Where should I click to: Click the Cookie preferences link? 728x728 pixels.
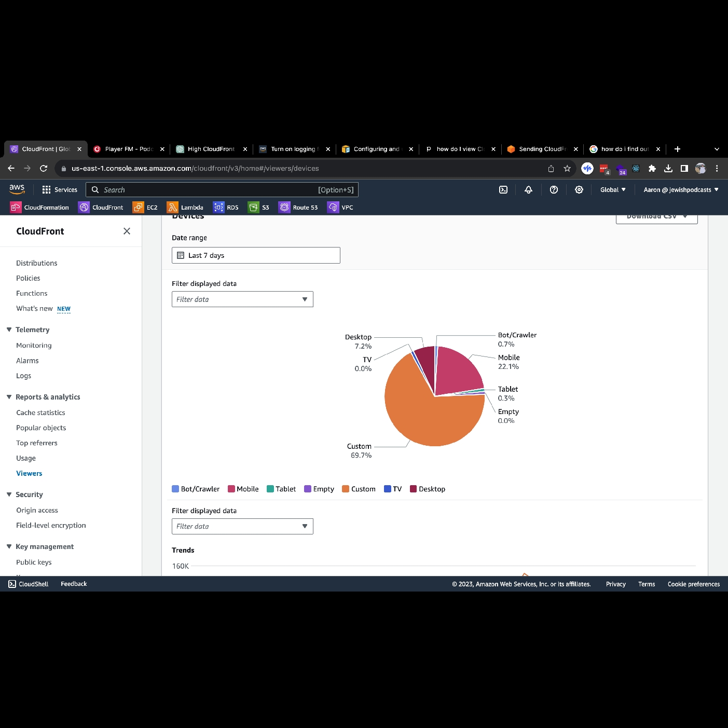click(693, 584)
